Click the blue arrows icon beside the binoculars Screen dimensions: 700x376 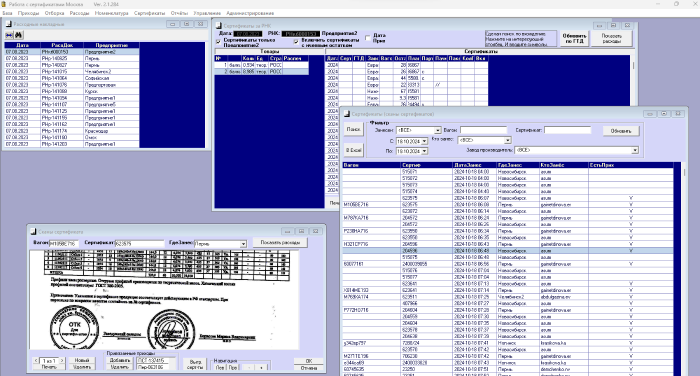click(x=9, y=35)
